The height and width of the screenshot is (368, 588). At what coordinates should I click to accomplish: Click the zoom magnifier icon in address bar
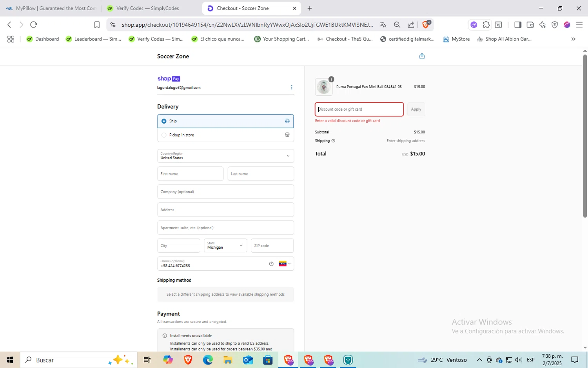[397, 25]
